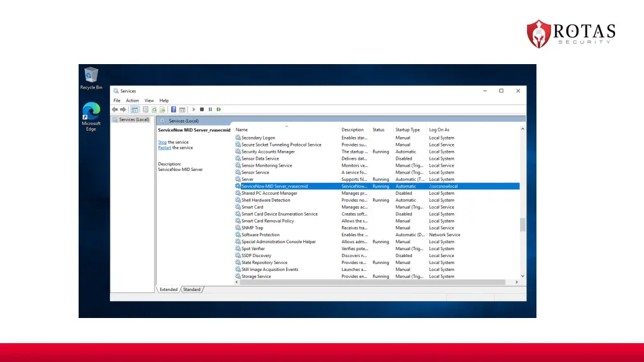Select the ServiceNow MID Server_rvasecmid row

click(377, 186)
